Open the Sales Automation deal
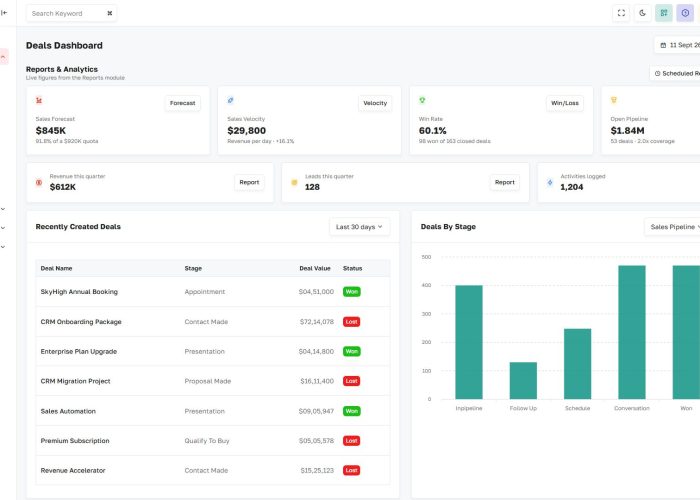700x500 pixels. point(68,411)
